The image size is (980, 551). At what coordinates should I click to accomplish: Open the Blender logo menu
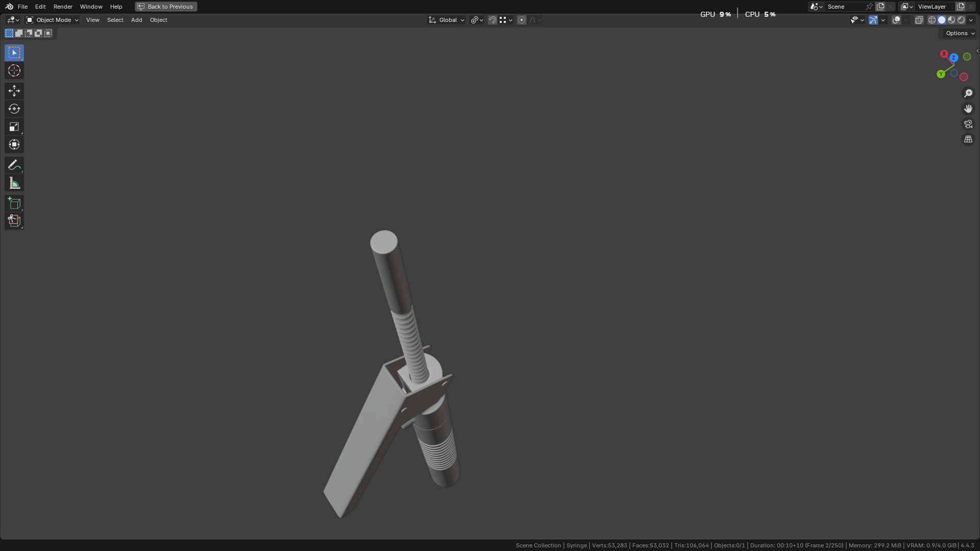click(9, 7)
